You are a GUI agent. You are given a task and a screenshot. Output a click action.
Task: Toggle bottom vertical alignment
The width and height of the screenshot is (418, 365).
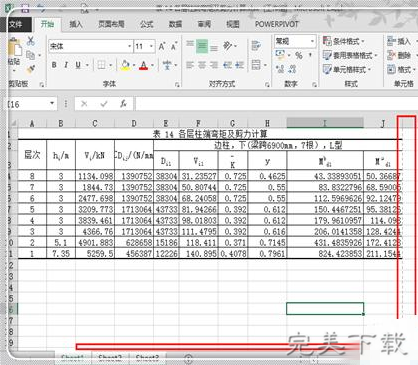pyautogui.click(x=214, y=49)
